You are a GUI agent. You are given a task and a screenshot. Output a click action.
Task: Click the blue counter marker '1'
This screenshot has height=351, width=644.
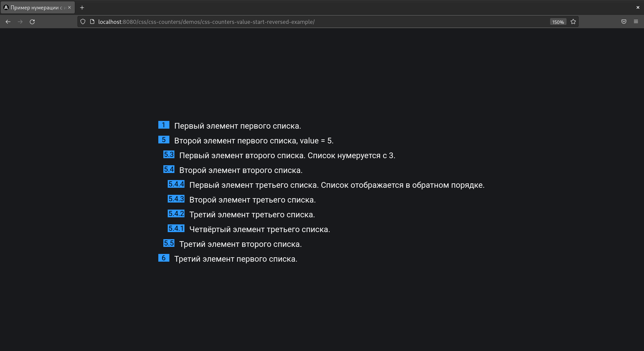164,125
